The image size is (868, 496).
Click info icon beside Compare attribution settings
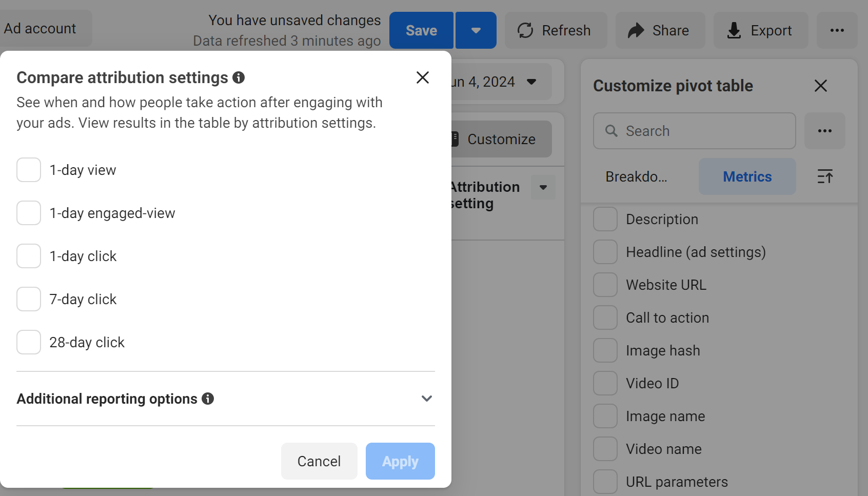point(239,77)
